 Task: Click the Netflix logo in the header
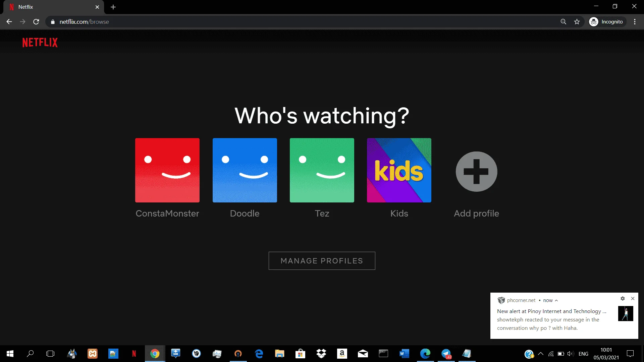click(40, 43)
